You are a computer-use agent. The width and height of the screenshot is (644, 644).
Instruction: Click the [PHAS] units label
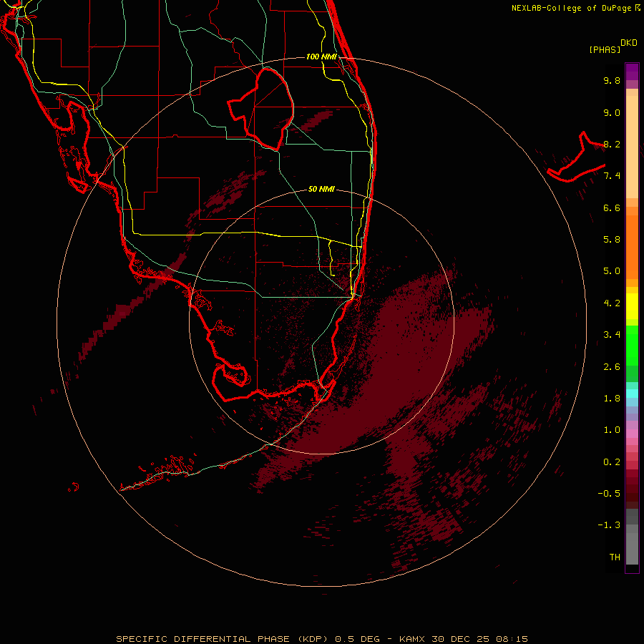[x=605, y=50]
